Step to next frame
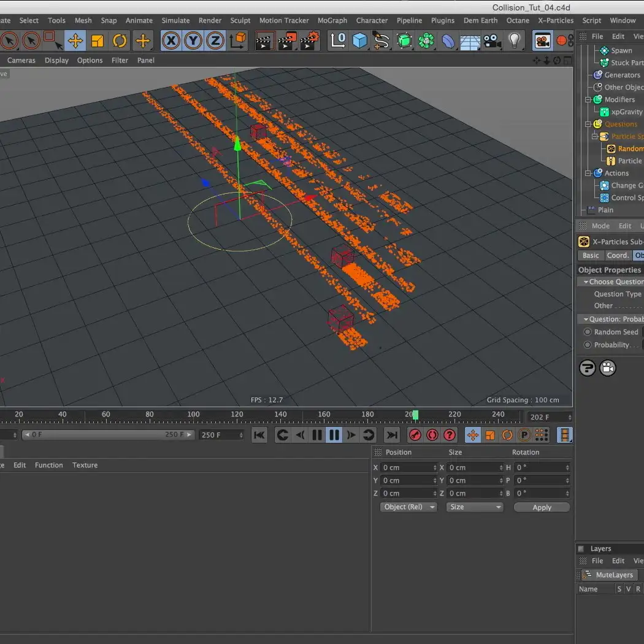Image resolution: width=644 pixels, height=644 pixels. click(351, 435)
